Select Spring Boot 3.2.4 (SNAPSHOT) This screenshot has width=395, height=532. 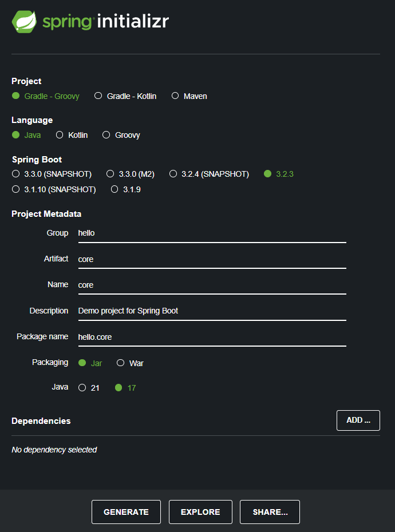[209, 174]
